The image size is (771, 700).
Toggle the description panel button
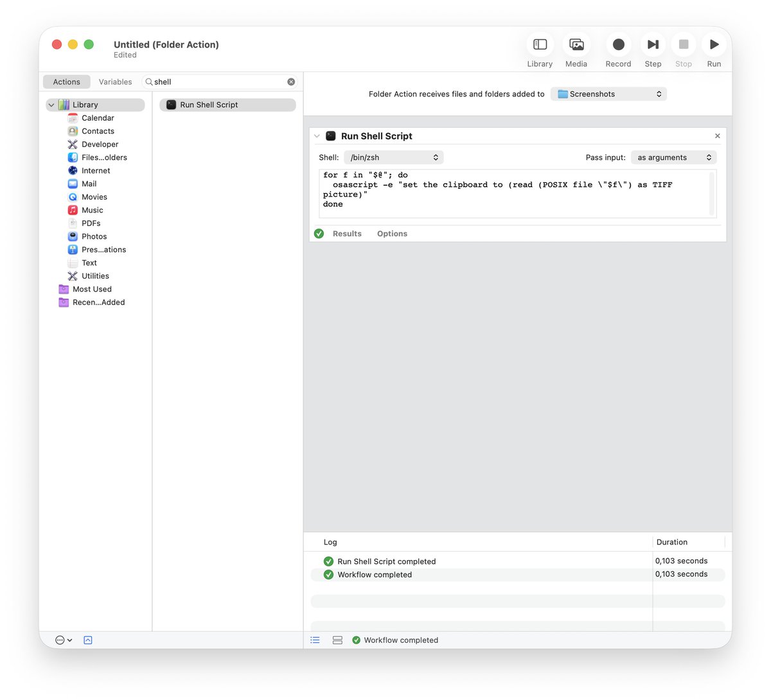click(88, 640)
